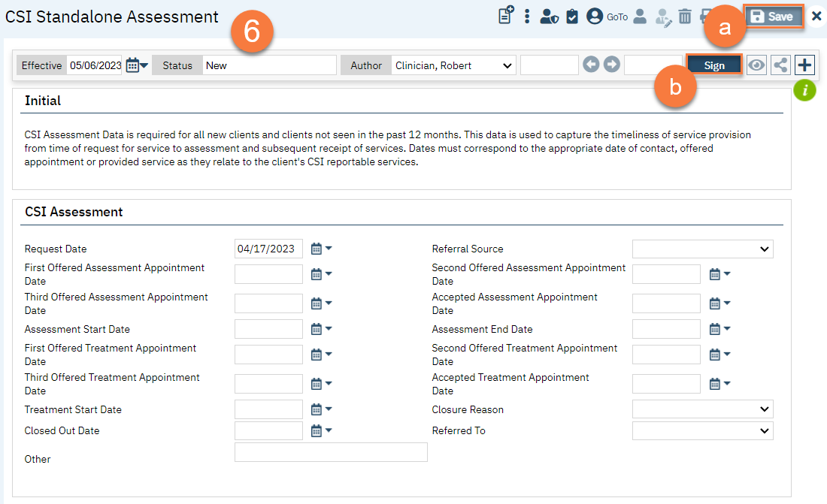The width and height of the screenshot is (827, 504).
Task: Share the record using the share icon
Action: point(780,65)
